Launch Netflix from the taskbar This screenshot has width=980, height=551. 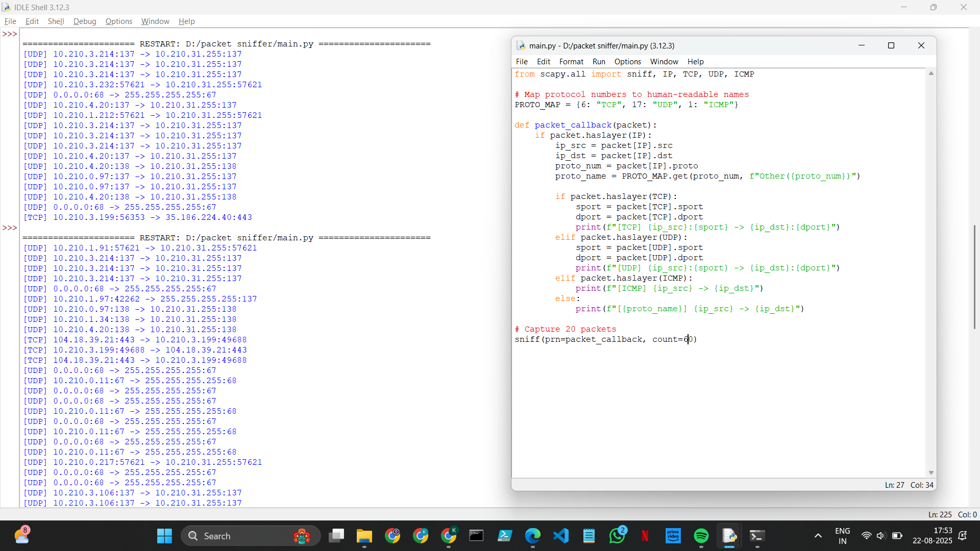645,536
